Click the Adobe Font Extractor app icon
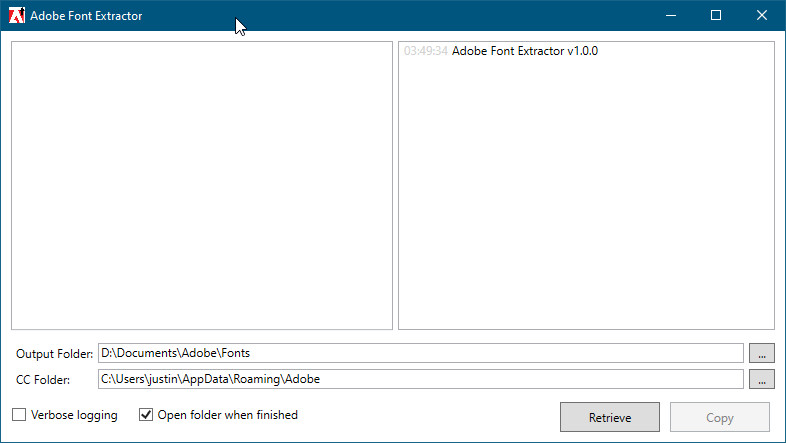 pos(17,16)
